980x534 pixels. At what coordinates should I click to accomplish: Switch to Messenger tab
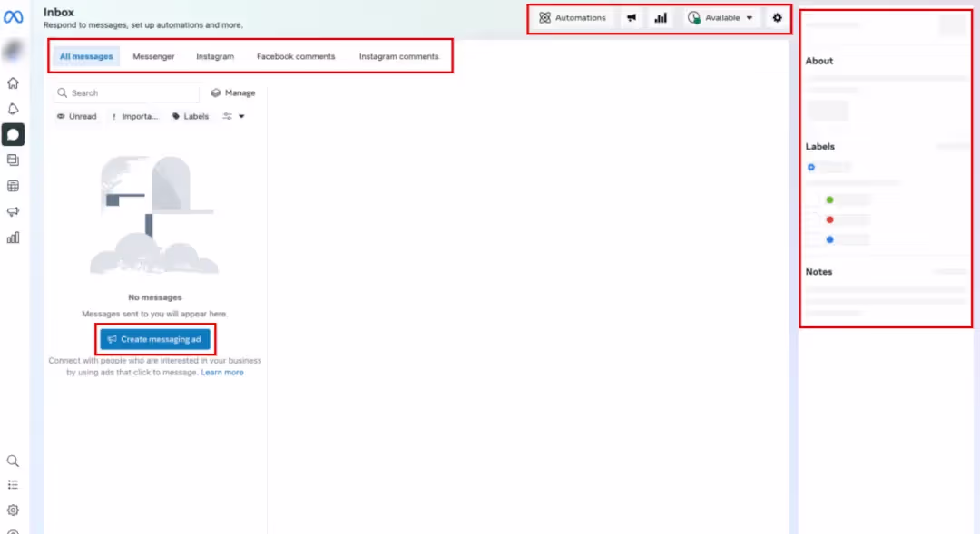click(153, 56)
